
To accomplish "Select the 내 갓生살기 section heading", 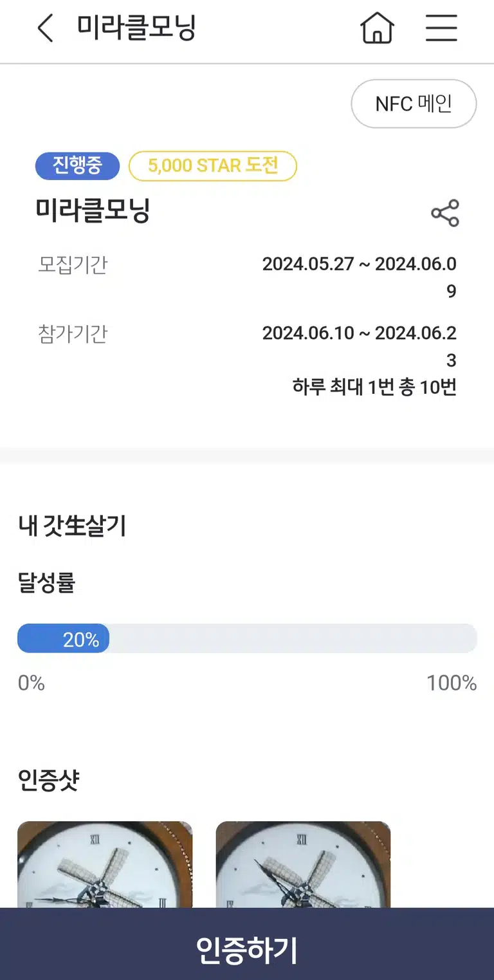I will (72, 526).
